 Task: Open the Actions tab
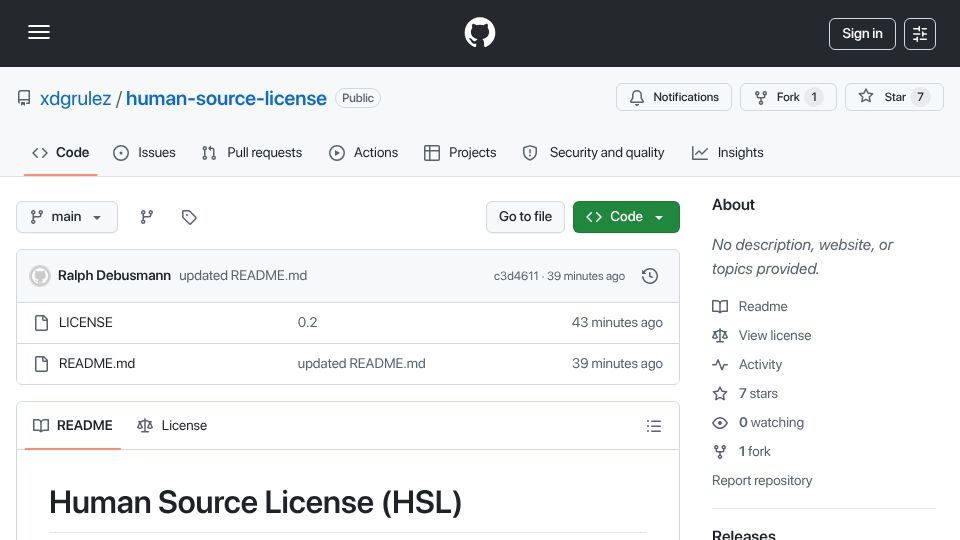coord(364,152)
